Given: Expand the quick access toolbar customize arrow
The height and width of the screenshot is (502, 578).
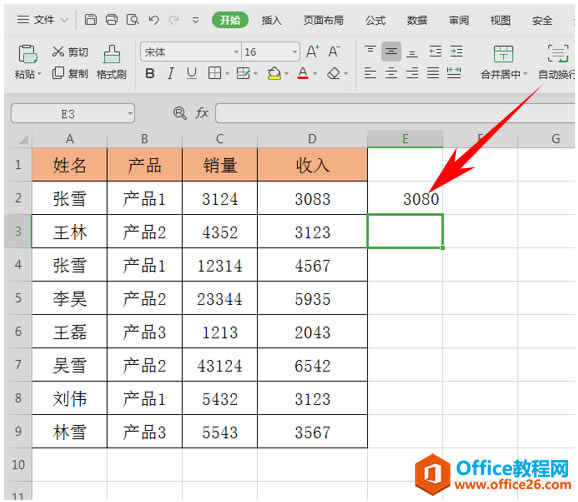Looking at the screenshot, I should tap(195, 20).
